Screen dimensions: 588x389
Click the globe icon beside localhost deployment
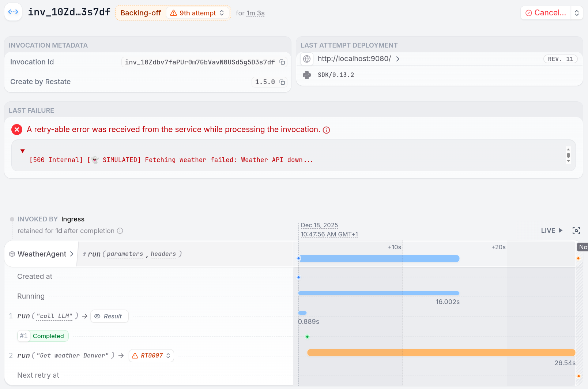[307, 59]
